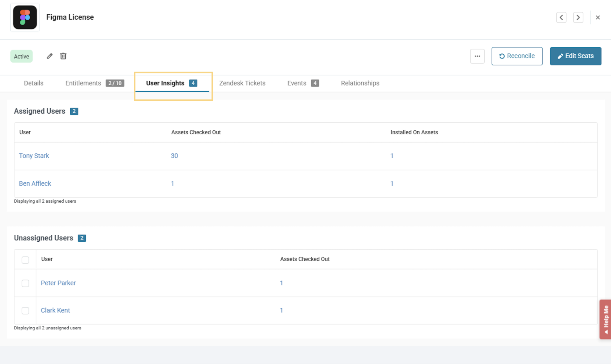
Task: View Clark Kent's checked-out asset
Action: coord(281,310)
